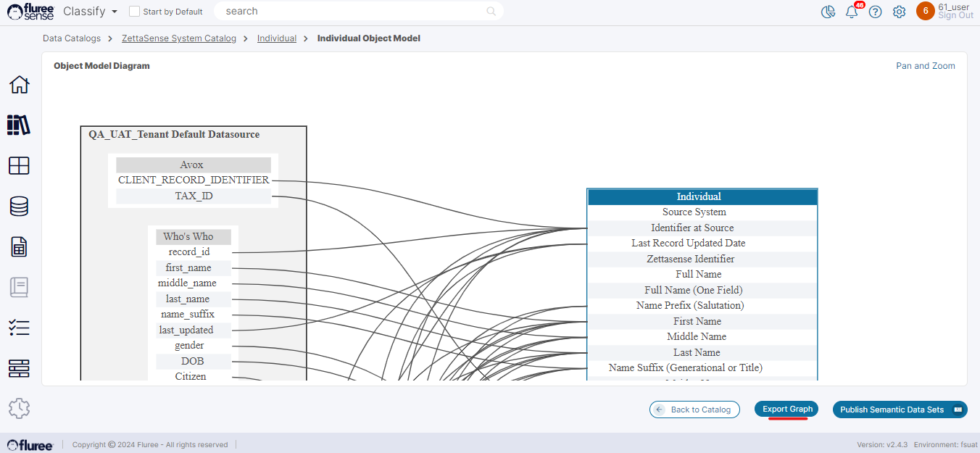Open the pie chart dashboard icon

pos(828,12)
